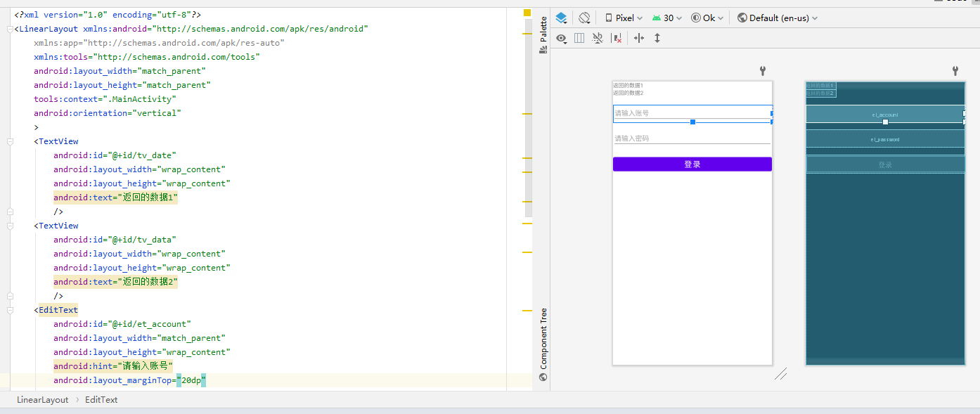Viewport: 980px width, 414px height.
Task: Click the bottom selection handle of account field
Action: (692, 122)
